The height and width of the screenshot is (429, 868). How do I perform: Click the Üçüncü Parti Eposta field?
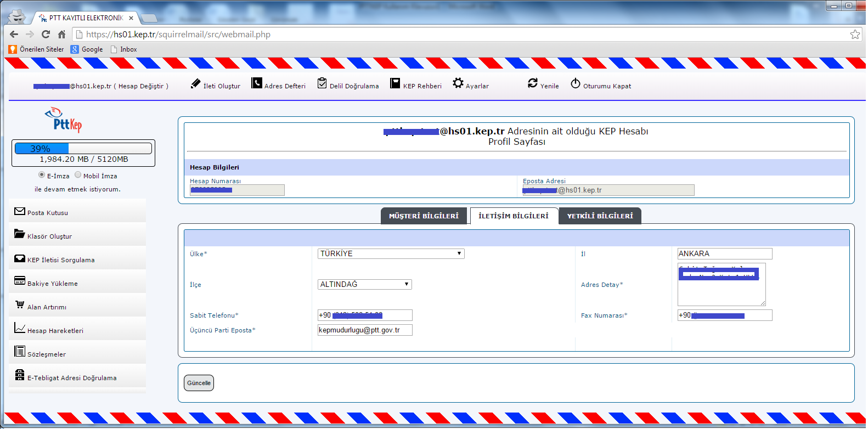[x=365, y=330]
